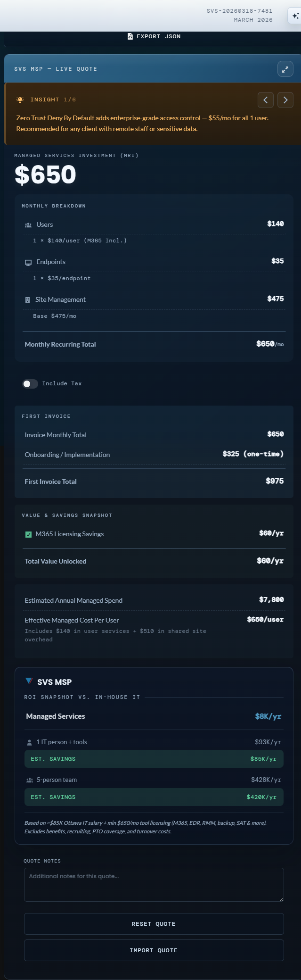Viewport: 301px width, 980px height.
Task: Advance to next insight with right chevron
Action: click(285, 100)
